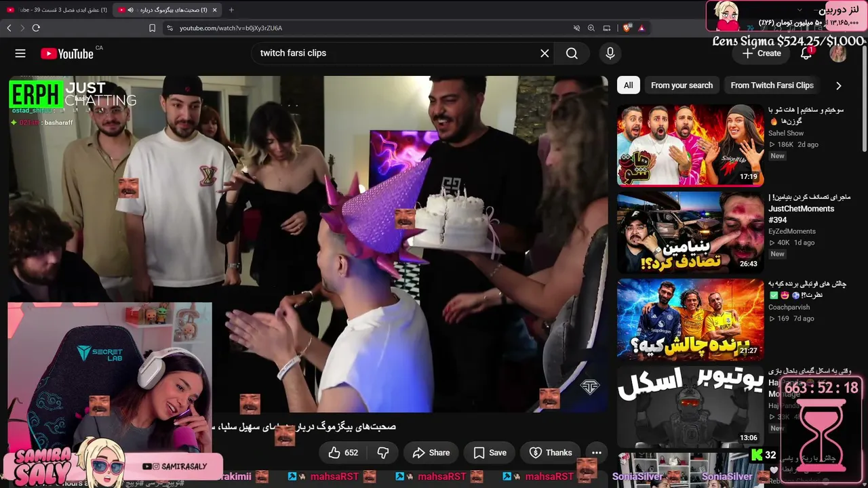The height and width of the screenshot is (488, 868).
Task: Reload the current page
Action: click(x=36, y=28)
